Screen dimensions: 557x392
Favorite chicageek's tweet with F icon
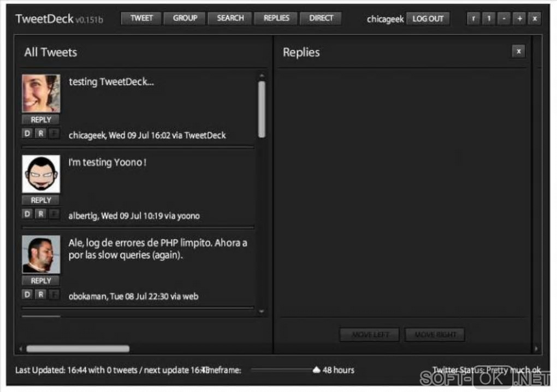coord(54,134)
